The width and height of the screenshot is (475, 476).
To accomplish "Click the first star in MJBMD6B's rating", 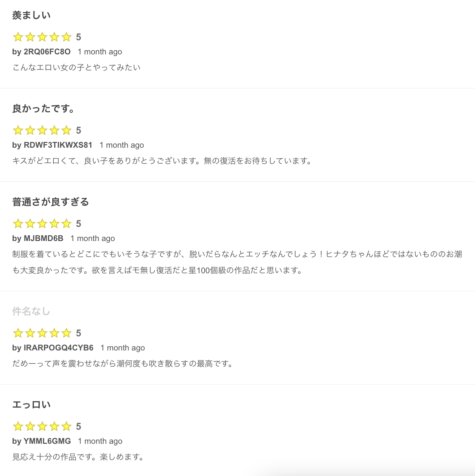I will point(18,224).
